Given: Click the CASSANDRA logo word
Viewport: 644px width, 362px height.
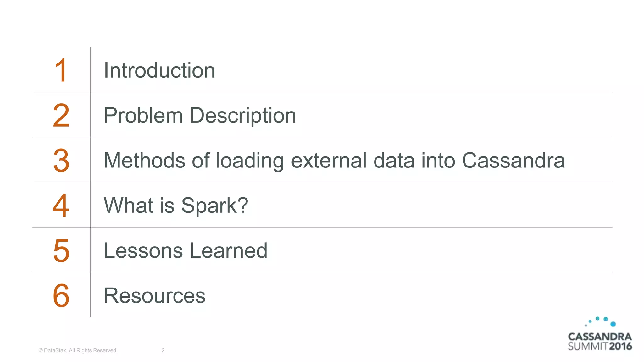Looking at the screenshot, I should click(600, 337).
